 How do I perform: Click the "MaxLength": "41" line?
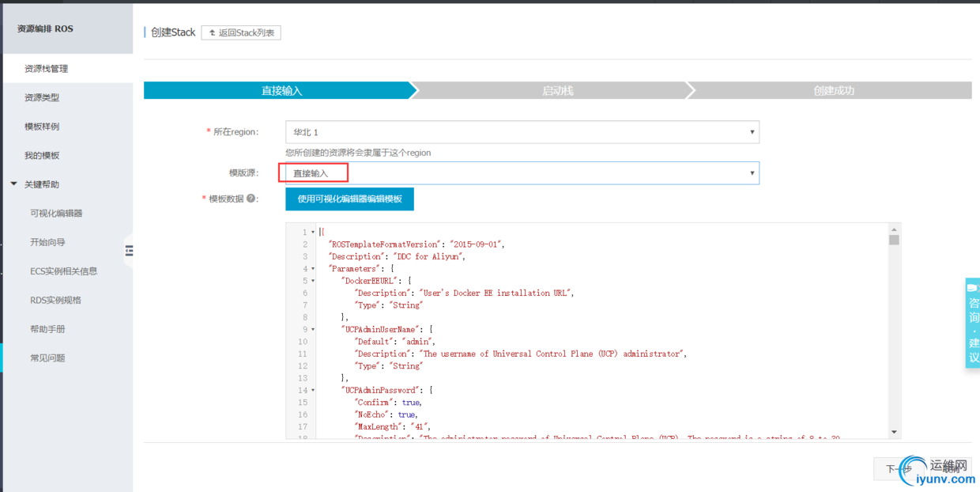pyautogui.click(x=392, y=426)
